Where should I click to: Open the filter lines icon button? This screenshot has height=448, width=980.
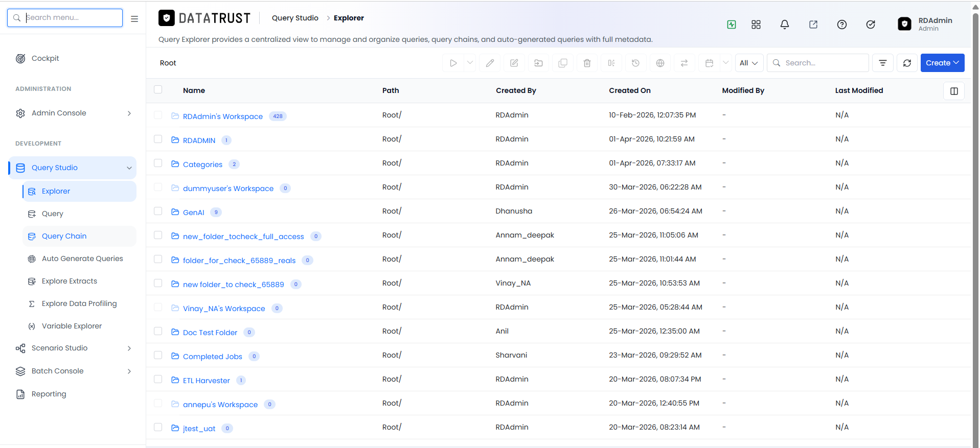[883, 63]
